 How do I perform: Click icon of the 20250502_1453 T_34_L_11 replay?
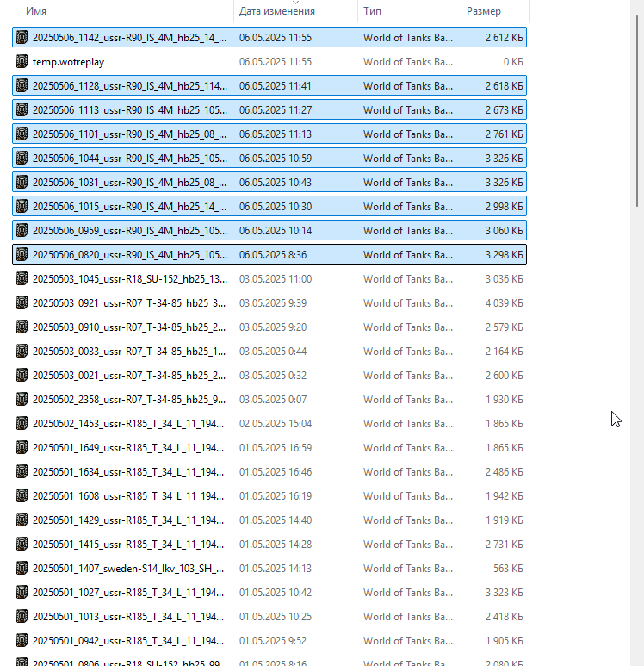[x=22, y=424]
